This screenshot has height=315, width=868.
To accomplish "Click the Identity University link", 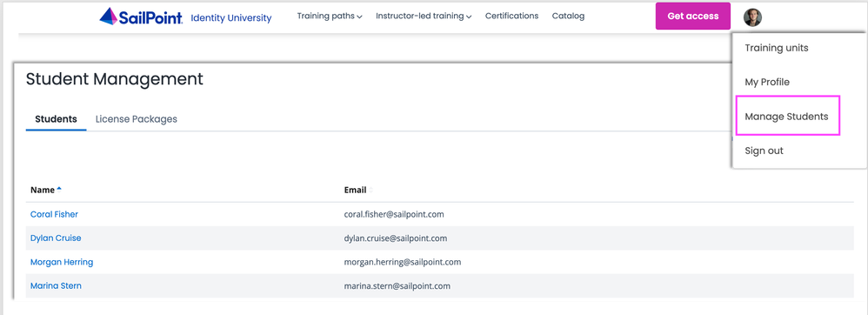I will tap(231, 18).
